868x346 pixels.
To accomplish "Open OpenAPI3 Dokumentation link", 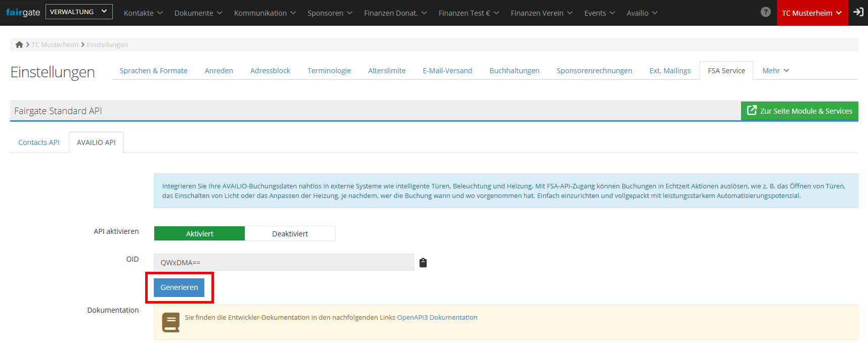I will (437, 317).
